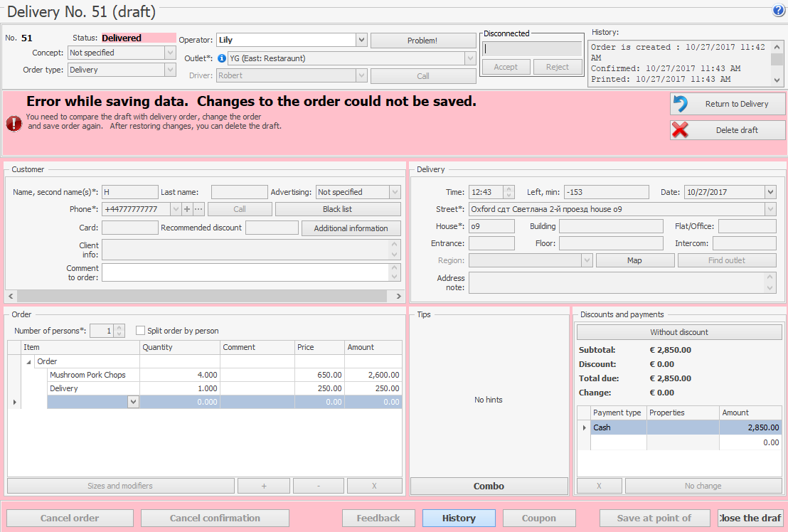Select the Mushroom Pork Chops order row

87,375
